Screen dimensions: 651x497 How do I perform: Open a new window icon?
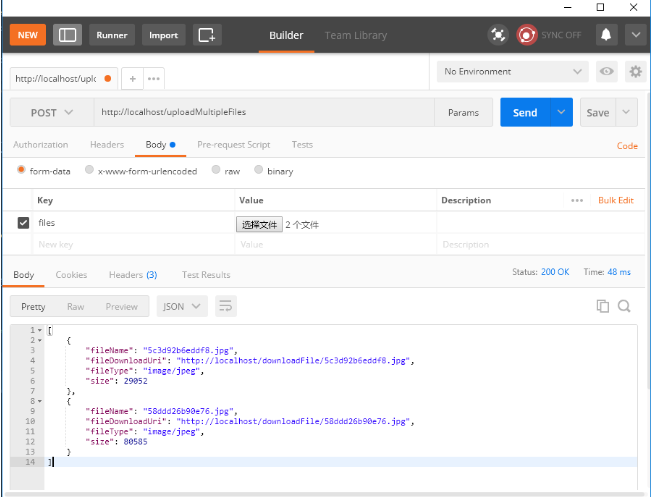[x=207, y=35]
